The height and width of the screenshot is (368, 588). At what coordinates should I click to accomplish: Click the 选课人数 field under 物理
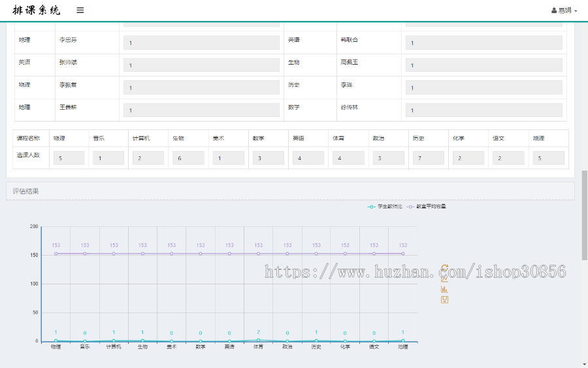point(69,158)
